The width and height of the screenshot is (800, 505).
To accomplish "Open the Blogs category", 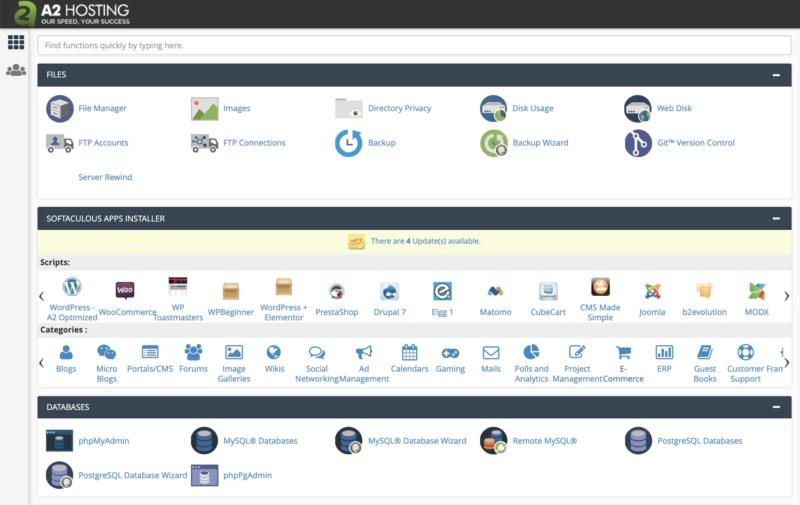I will (66, 360).
